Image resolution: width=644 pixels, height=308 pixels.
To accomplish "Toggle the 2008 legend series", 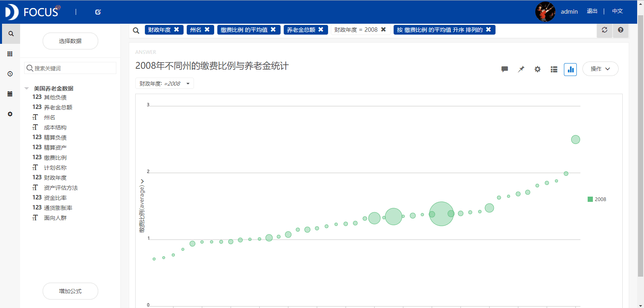I will pos(597,199).
